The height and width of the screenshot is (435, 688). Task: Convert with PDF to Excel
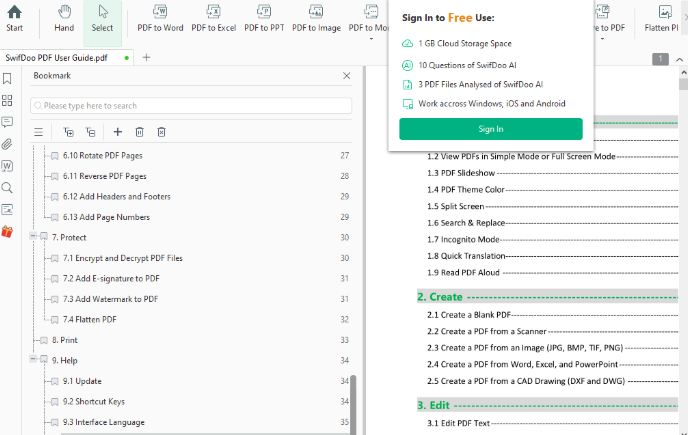click(214, 19)
